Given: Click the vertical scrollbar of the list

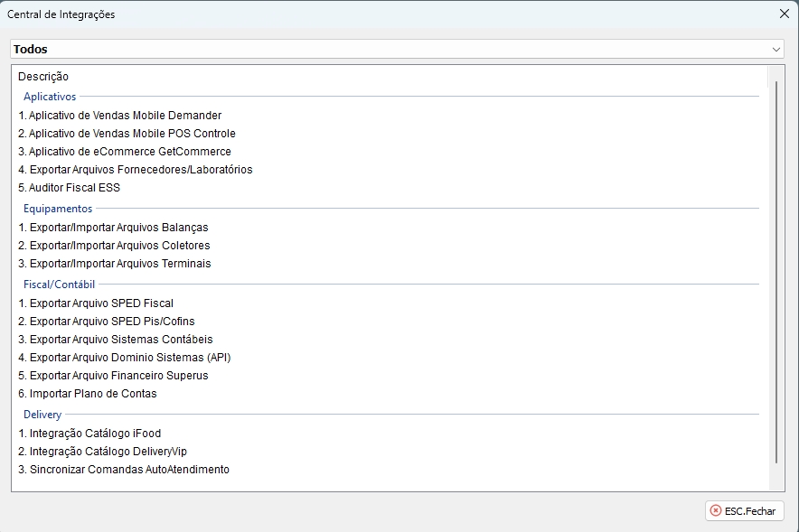Looking at the screenshot, I should pos(775,271).
